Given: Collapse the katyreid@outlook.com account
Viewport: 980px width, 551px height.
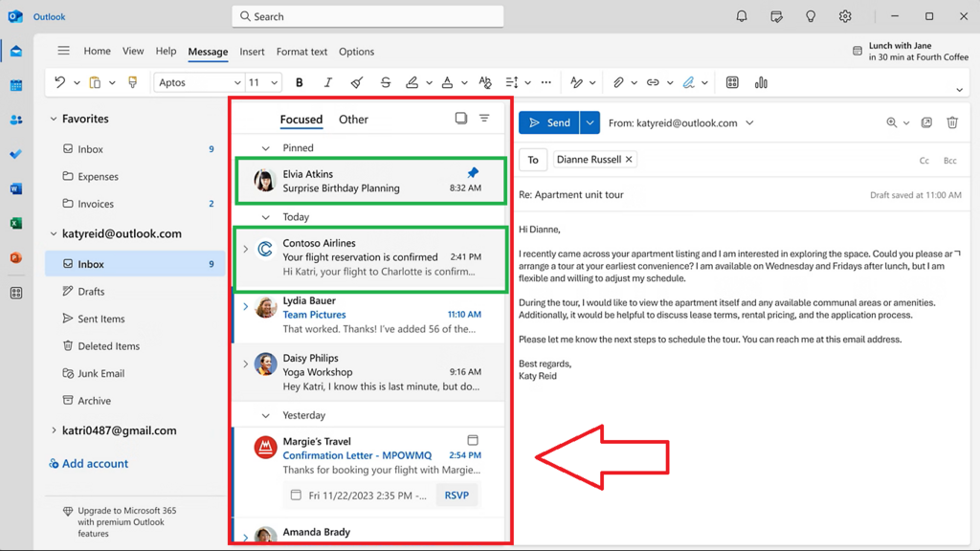Looking at the screenshot, I should tap(54, 233).
